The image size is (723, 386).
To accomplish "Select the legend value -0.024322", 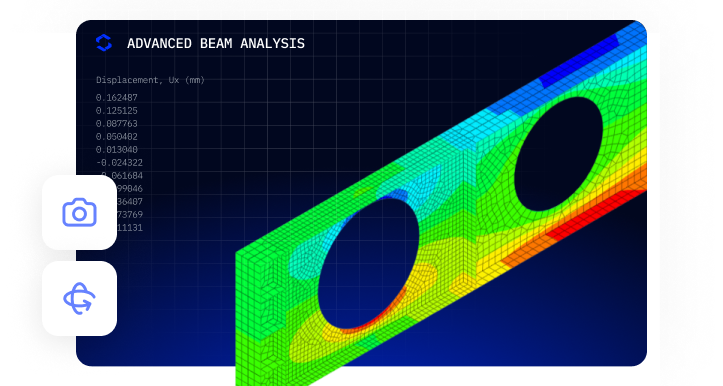I will [x=119, y=162].
